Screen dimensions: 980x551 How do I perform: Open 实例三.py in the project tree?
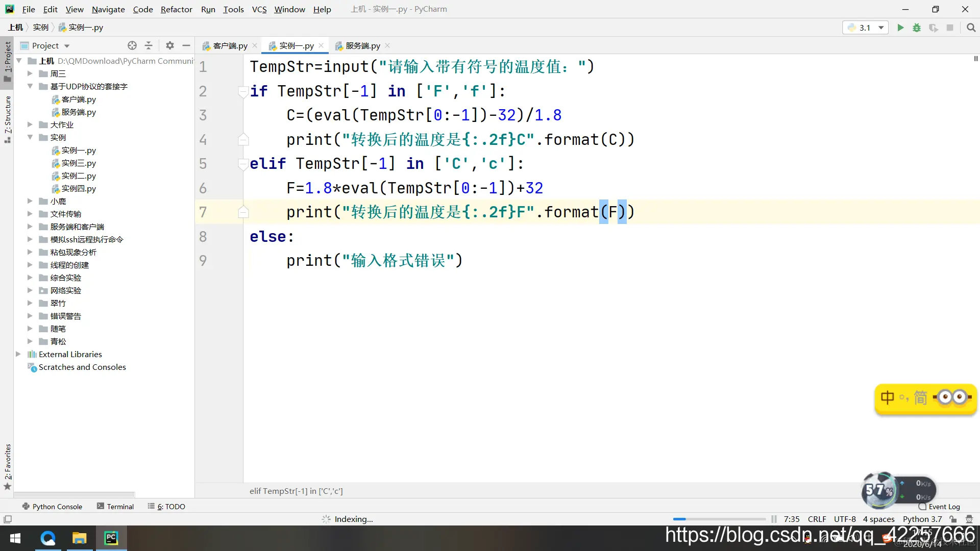coord(78,163)
